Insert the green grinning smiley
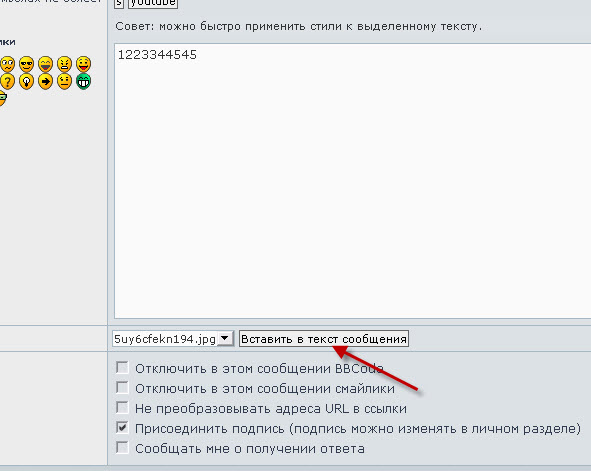Screen dimensions: 591x471 pyautogui.click(x=83, y=81)
